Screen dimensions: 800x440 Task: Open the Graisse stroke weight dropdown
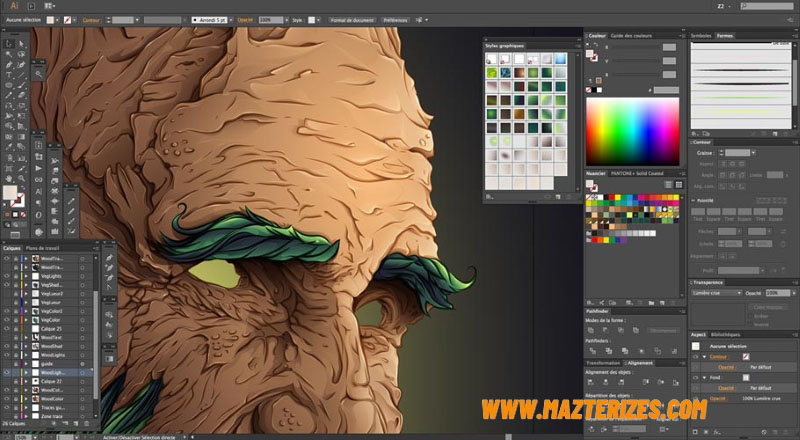pos(753,153)
